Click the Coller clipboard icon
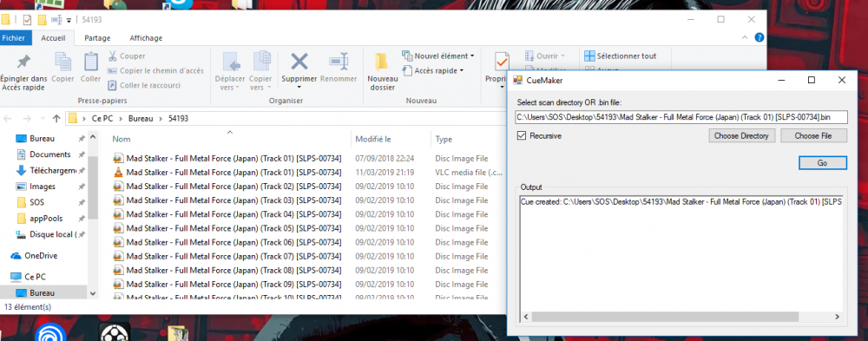Image resolution: width=868 pixels, height=341 pixels. 90,62
